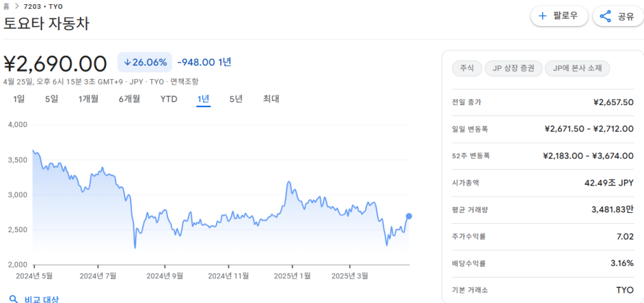The height and width of the screenshot is (303, 644).
Task: Open the JP 상장 증권 chip
Action: 513,69
